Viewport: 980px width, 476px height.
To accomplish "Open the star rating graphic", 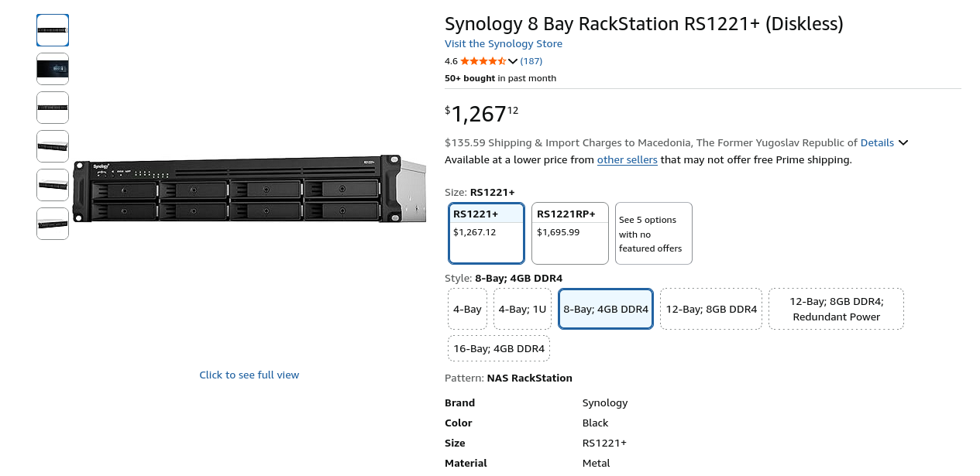I will [483, 61].
